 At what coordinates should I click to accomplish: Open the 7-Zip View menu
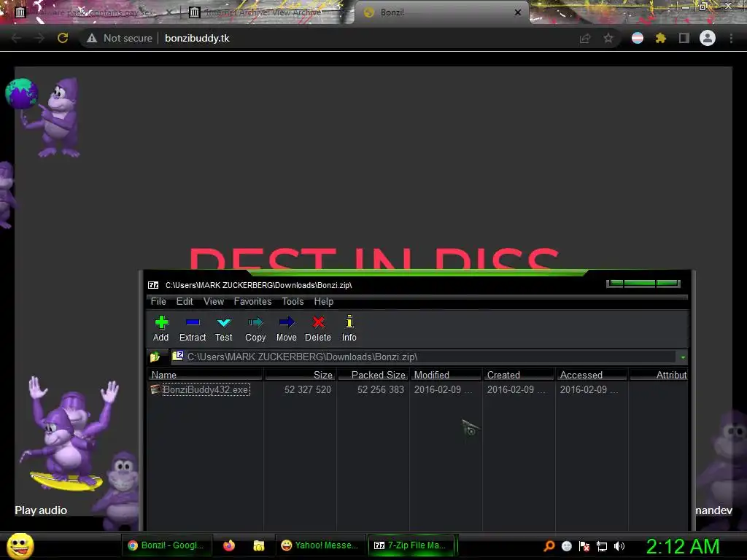click(214, 301)
